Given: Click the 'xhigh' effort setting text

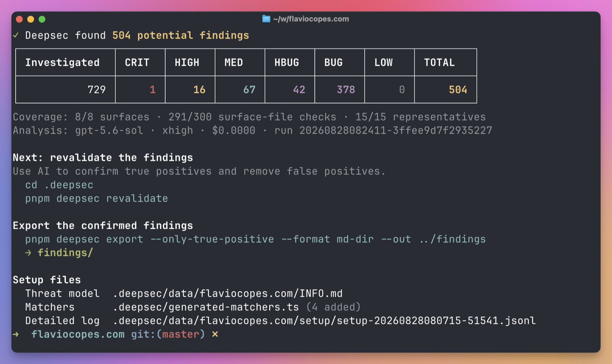Looking at the screenshot, I should coord(177,130).
